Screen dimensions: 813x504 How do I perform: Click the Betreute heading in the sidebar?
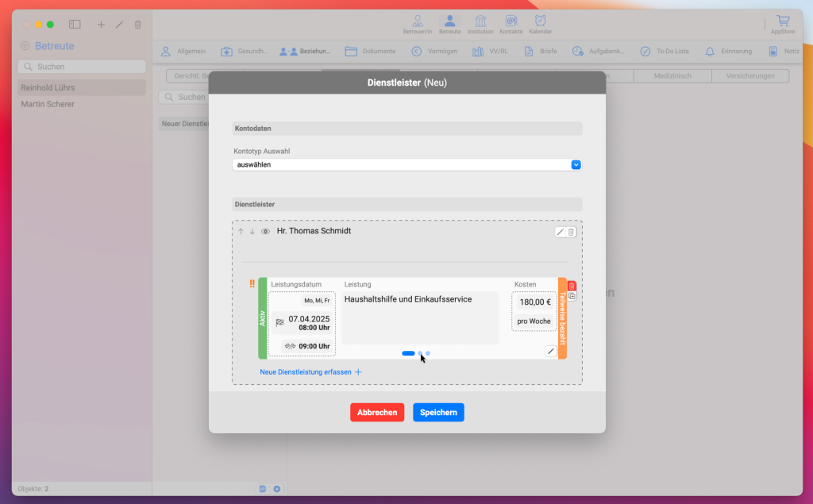pyautogui.click(x=55, y=46)
